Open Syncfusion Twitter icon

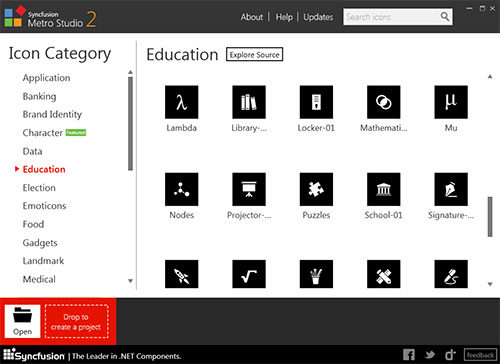tap(430, 355)
